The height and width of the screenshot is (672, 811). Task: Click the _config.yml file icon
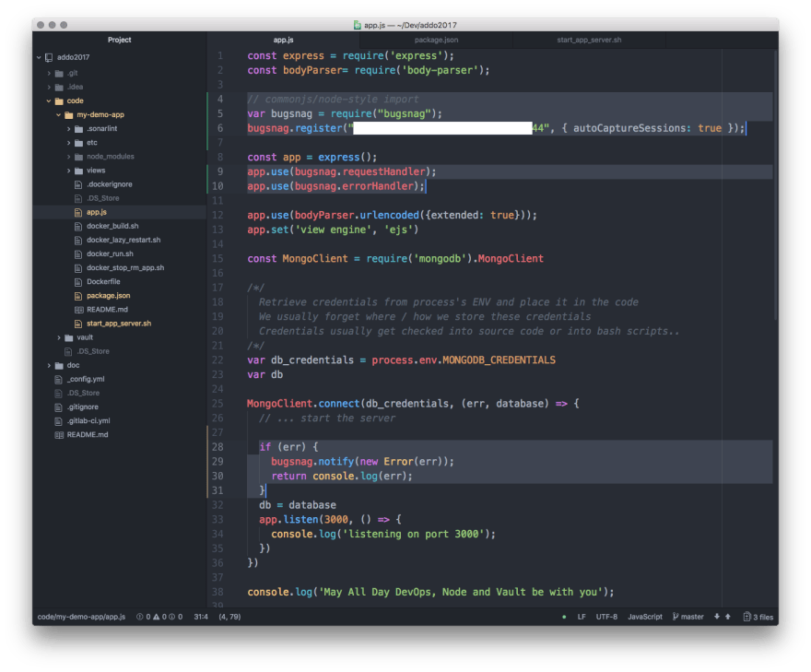[x=58, y=380]
